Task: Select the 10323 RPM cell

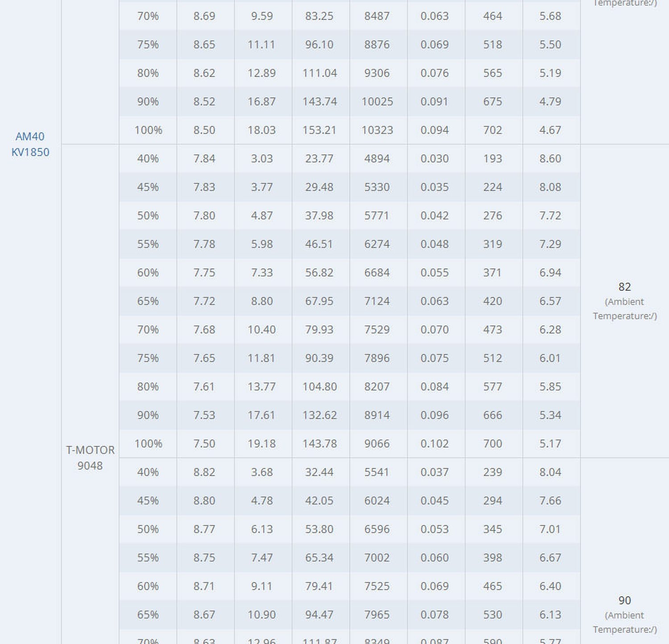Action: 377,130
